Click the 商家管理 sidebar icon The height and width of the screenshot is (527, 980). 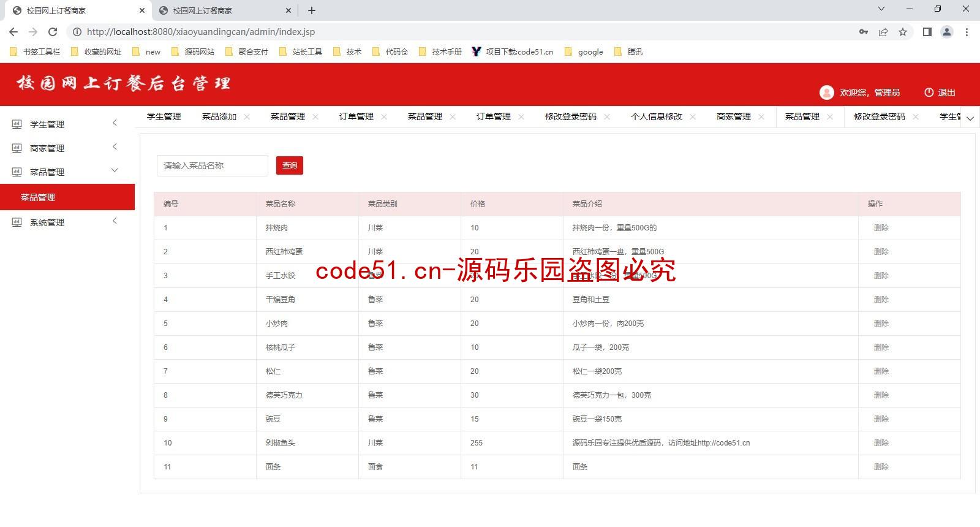(x=17, y=148)
